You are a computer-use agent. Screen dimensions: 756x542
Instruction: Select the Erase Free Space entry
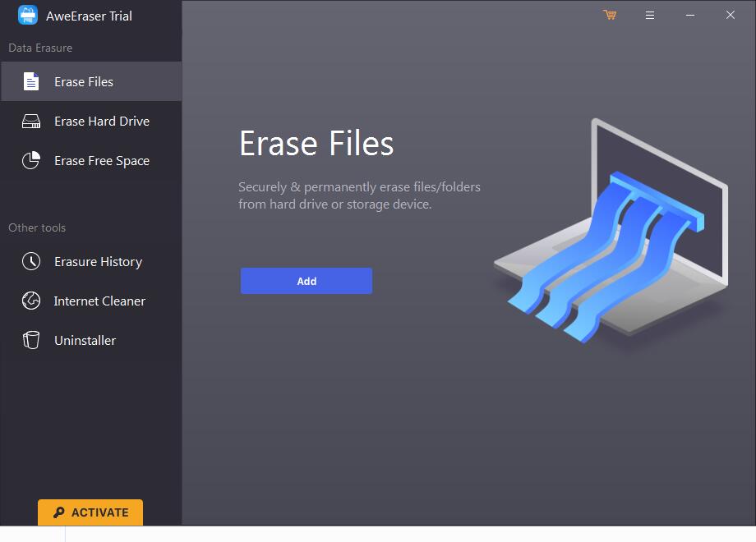tap(100, 160)
